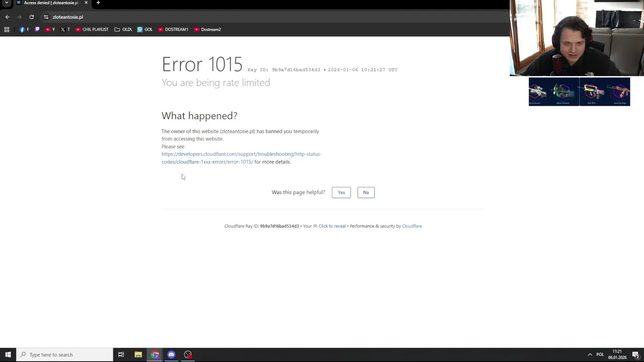Answer Yes to page helpful question

[x=341, y=193]
